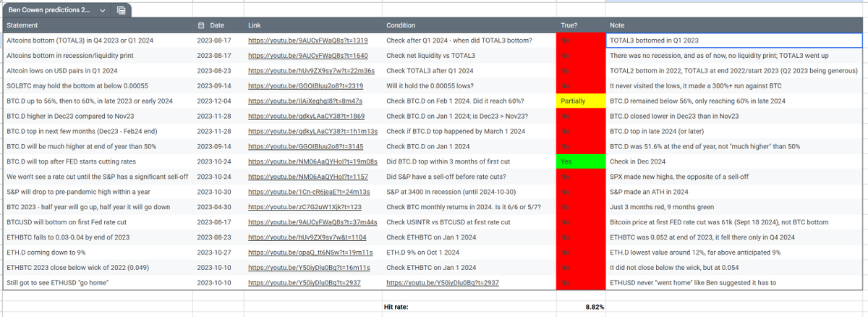Open the green Yes chip in True? column

click(x=581, y=161)
